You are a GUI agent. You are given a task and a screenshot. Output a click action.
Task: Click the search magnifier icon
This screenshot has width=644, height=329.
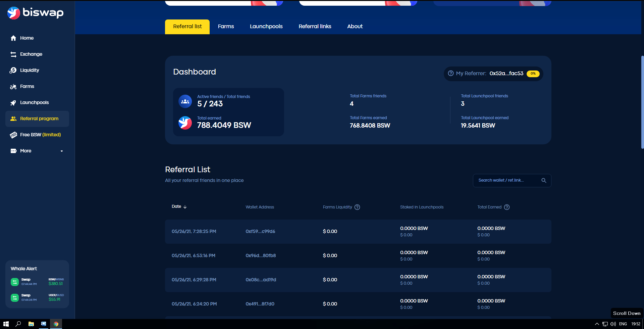coord(544,181)
